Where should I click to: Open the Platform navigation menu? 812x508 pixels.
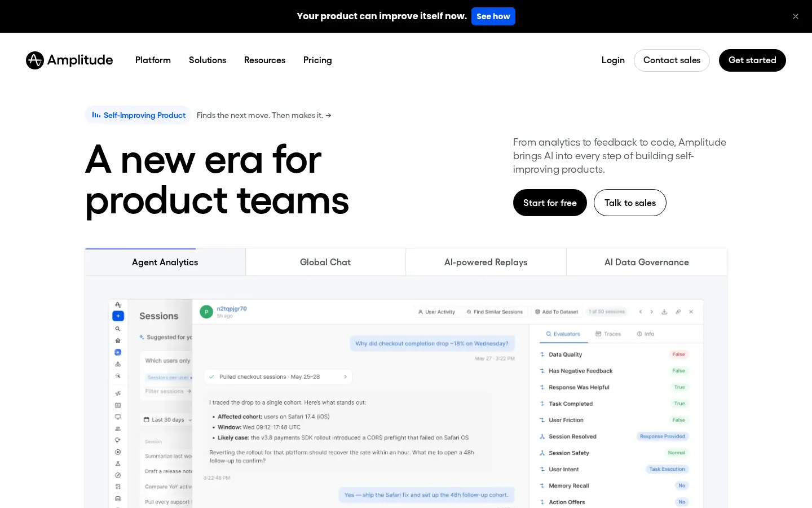click(x=153, y=60)
